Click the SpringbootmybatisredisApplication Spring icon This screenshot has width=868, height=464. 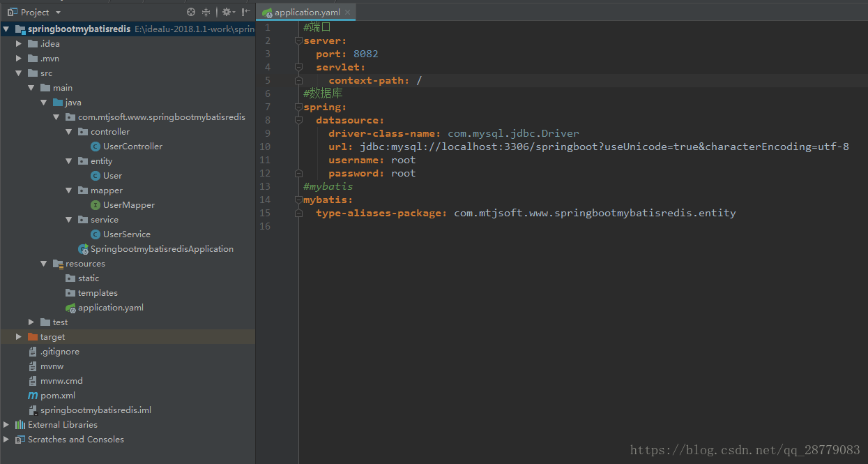point(83,249)
